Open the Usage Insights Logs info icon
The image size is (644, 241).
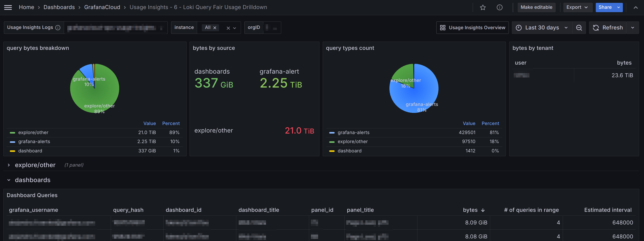point(58,27)
